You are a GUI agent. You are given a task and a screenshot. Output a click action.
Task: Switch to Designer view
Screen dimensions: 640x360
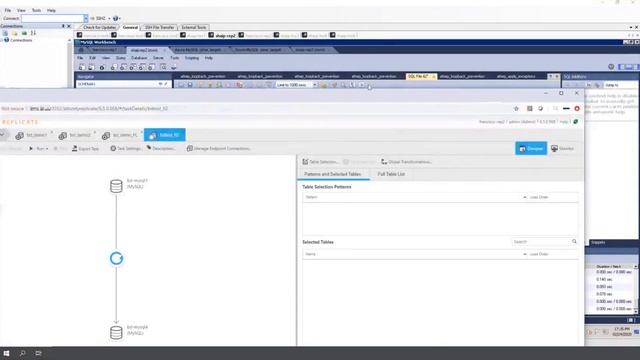(531, 148)
